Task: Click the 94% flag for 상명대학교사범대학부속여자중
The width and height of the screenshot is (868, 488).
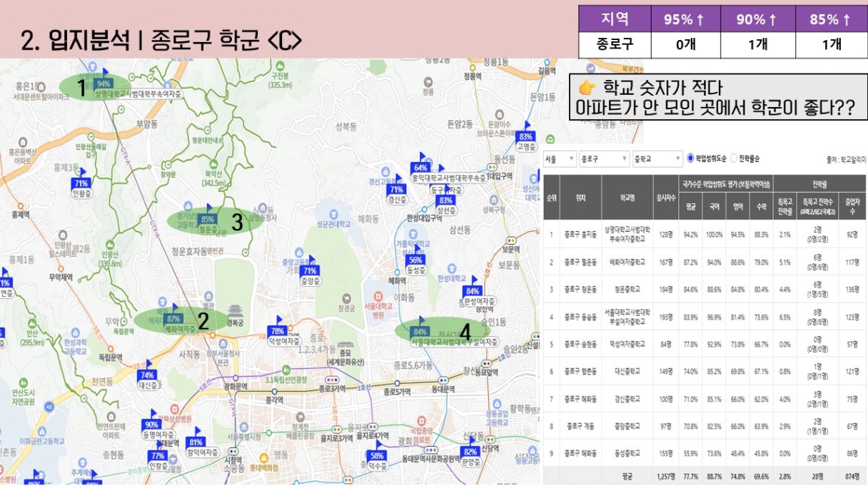Action: coord(104,83)
